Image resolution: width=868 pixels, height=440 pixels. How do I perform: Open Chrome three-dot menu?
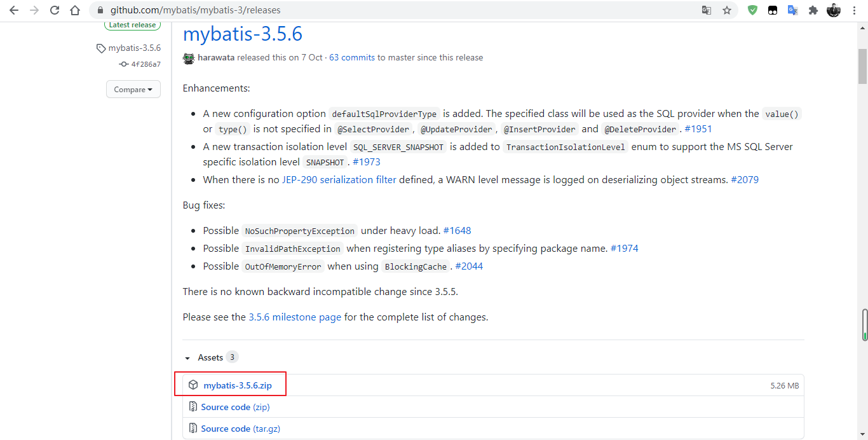pyautogui.click(x=855, y=10)
